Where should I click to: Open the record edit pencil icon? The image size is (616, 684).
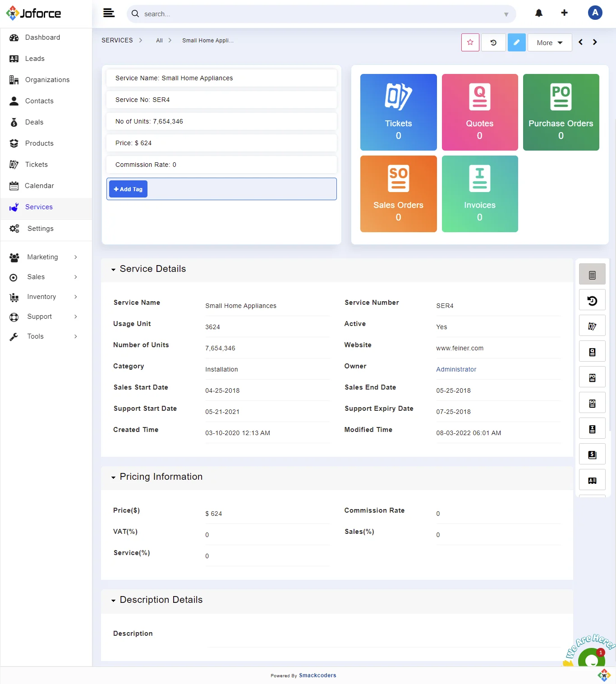516,42
